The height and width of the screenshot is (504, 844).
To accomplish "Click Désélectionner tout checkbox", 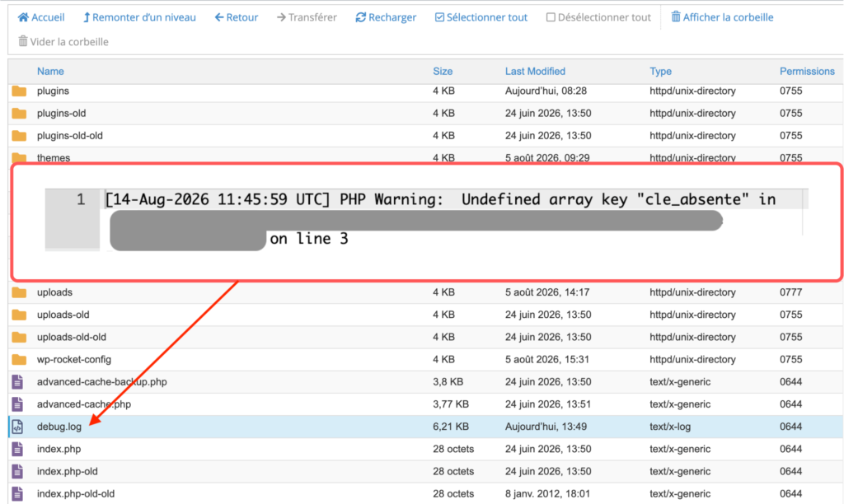I will click(x=598, y=17).
